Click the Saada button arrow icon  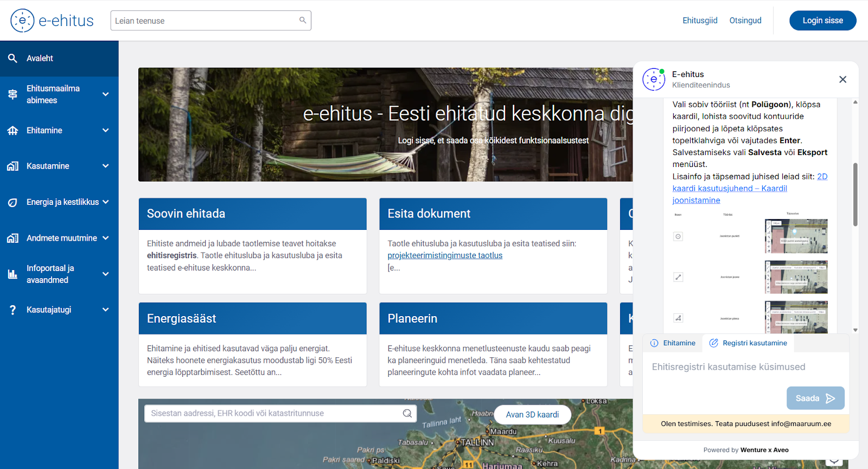[831, 399]
